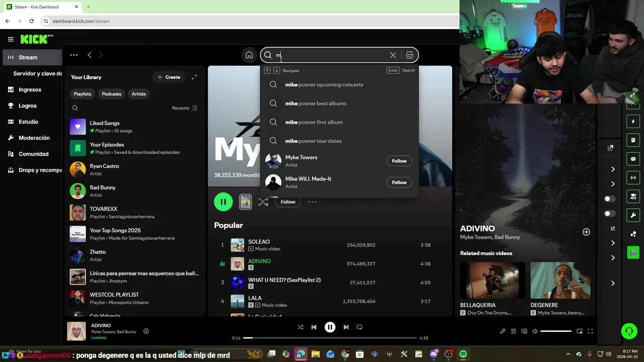Click the shuffle icon next to the Follow button
644x362 pixels.
[x=263, y=202]
